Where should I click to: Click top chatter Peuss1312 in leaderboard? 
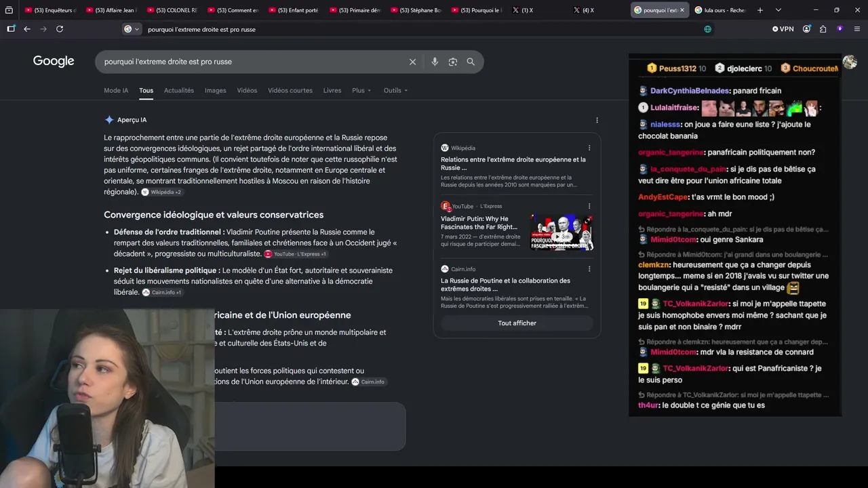click(x=677, y=68)
